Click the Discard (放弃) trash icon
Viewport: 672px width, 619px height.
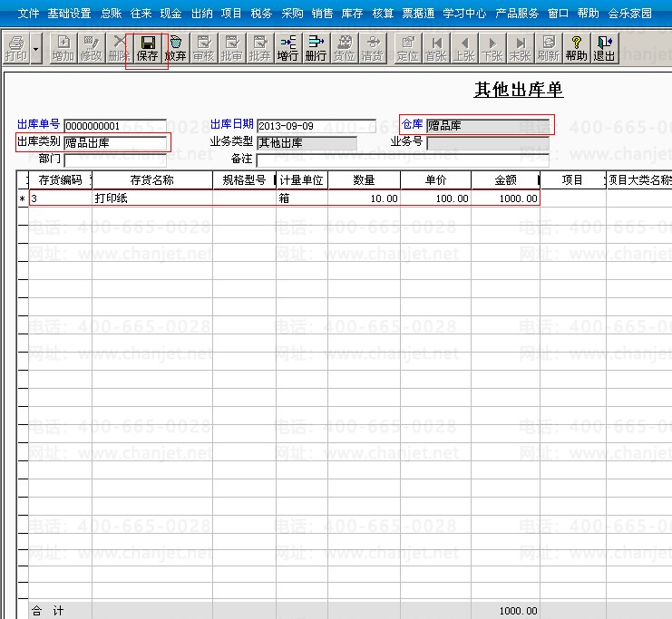coord(176,49)
